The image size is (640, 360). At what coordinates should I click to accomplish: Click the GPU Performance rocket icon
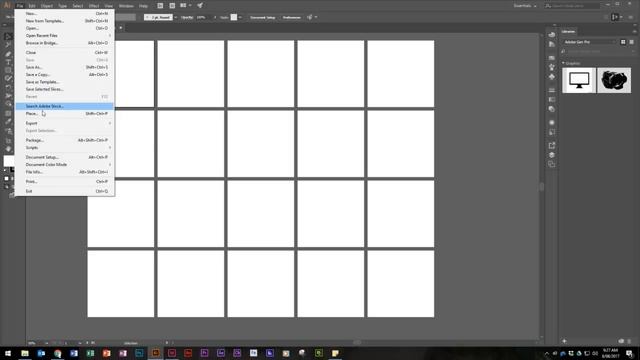pos(200,6)
